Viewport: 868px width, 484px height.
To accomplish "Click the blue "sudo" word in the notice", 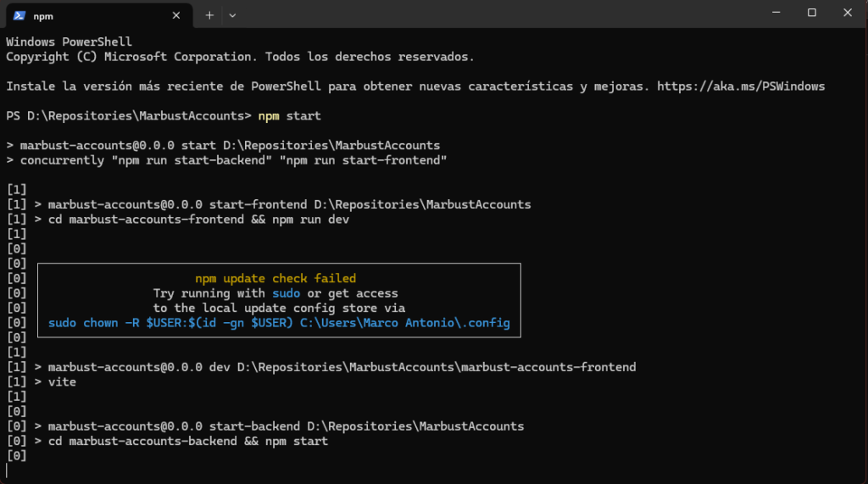I will pyautogui.click(x=286, y=293).
